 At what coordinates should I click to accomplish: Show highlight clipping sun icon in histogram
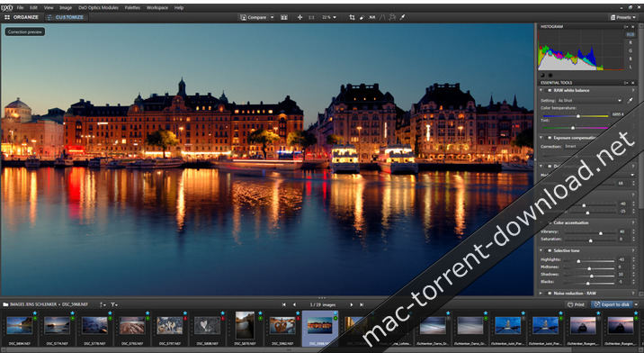(x=550, y=76)
